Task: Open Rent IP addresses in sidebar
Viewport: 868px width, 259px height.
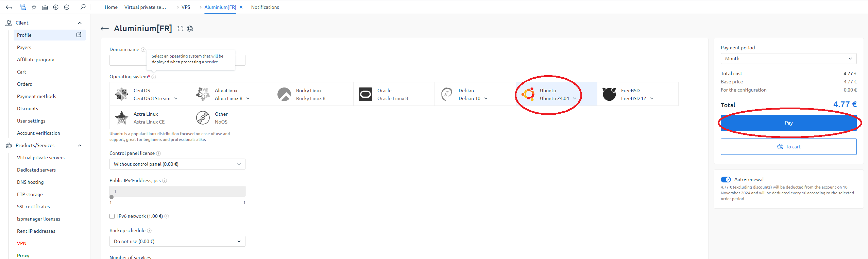Action: coord(36,231)
